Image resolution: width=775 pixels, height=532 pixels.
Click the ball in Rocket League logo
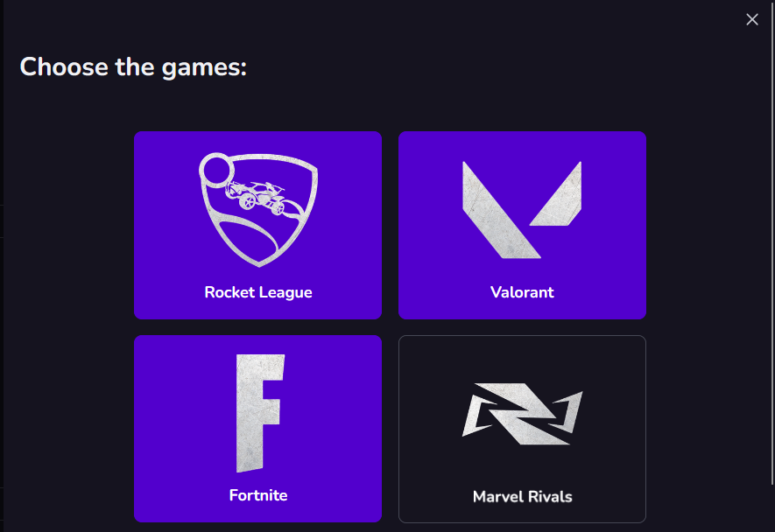click(x=216, y=171)
